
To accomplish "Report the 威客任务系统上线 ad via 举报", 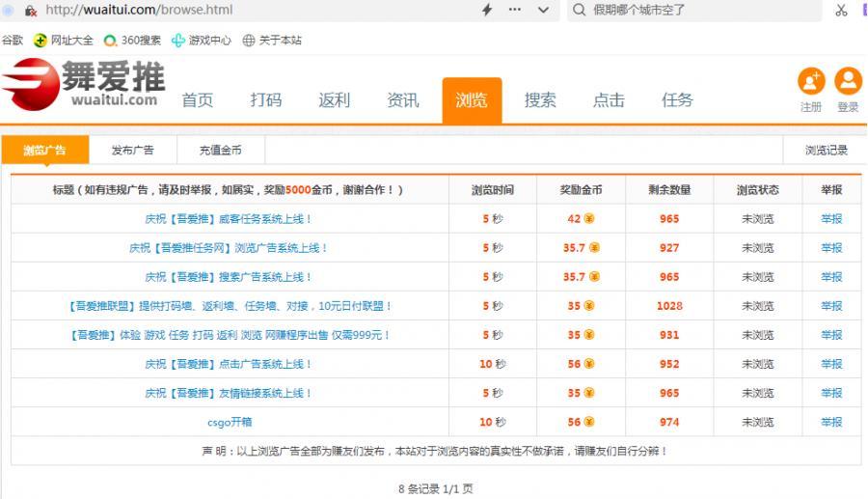I will (831, 219).
